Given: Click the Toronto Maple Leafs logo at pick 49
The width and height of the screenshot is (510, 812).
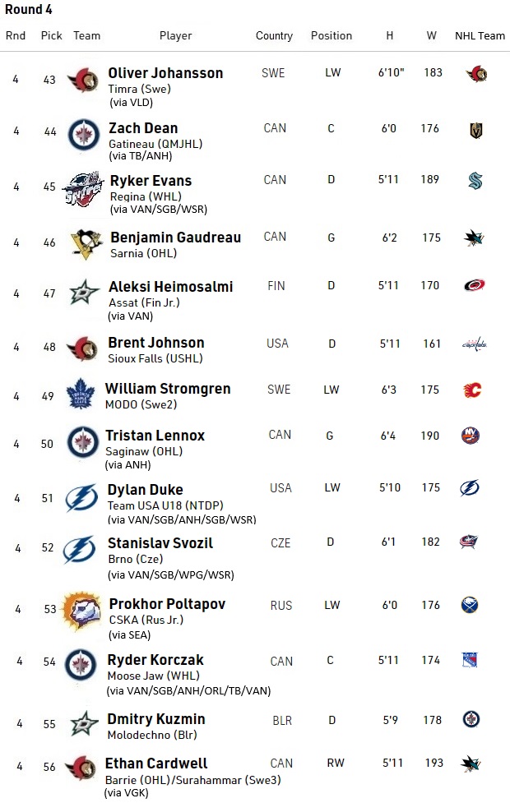Looking at the screenshot, I should coord(81,394).
